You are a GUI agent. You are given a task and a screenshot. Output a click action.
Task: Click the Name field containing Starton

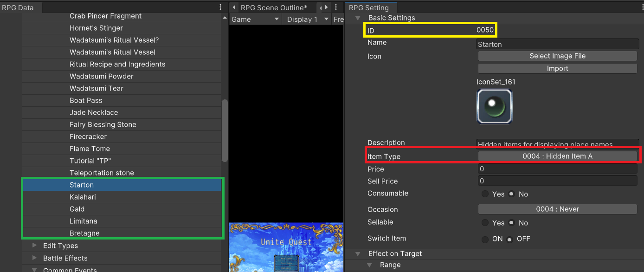(558, 45)
